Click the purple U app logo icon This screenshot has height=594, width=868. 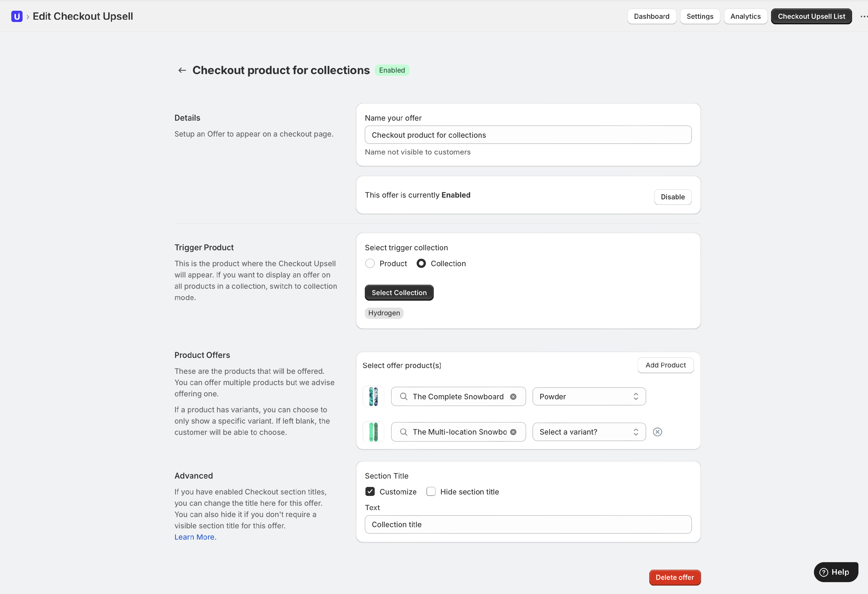(x=17, y=16)
